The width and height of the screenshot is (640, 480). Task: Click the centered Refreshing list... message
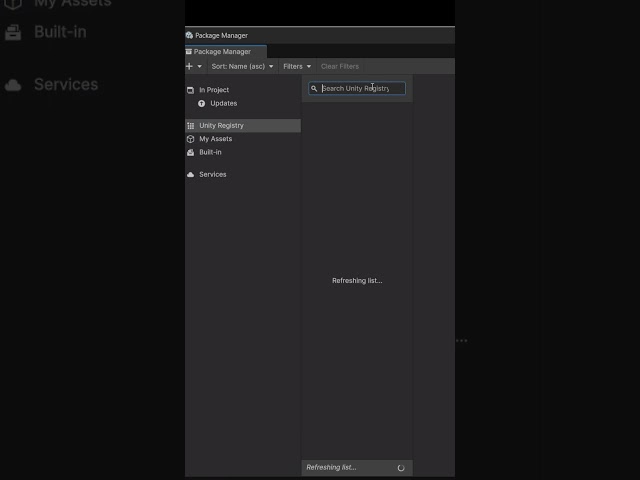click(x=357, y=280)
